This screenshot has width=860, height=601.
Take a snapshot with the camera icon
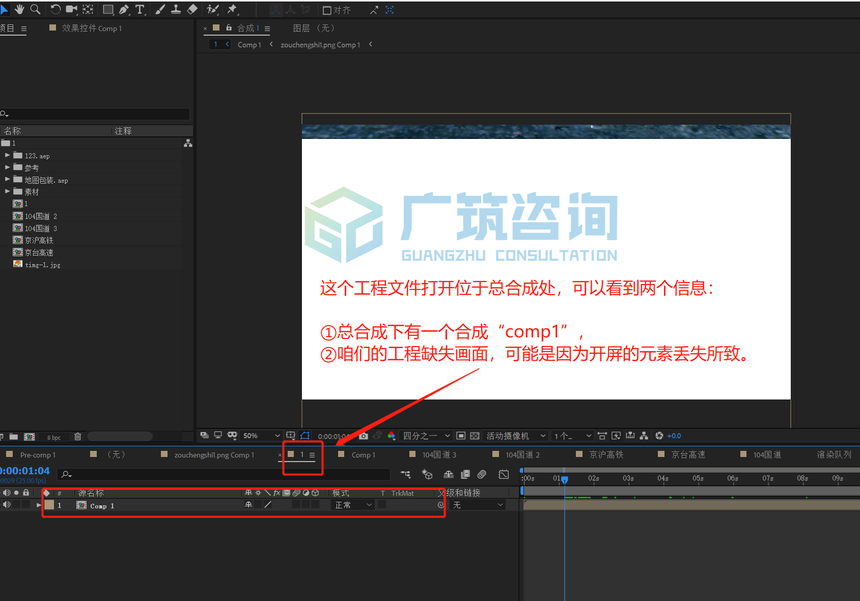tap(363, 436)
